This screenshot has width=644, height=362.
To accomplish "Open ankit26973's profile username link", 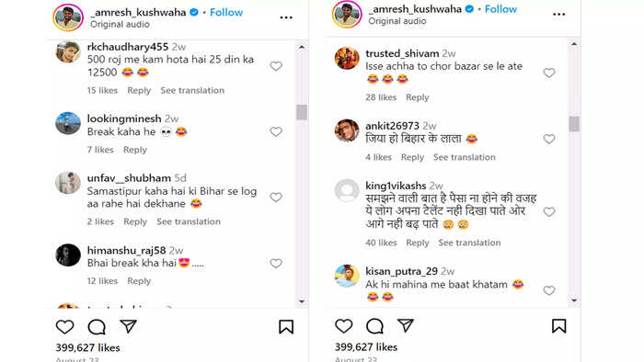I will coord(392,126).
